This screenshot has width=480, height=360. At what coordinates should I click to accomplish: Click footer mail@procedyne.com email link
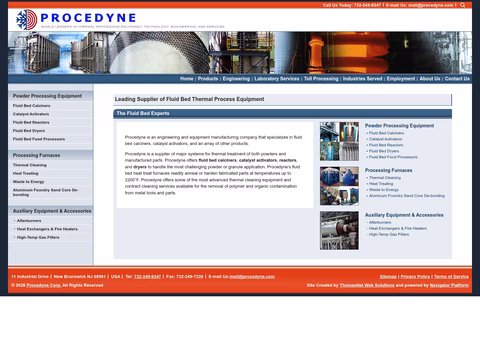point(252,277)
